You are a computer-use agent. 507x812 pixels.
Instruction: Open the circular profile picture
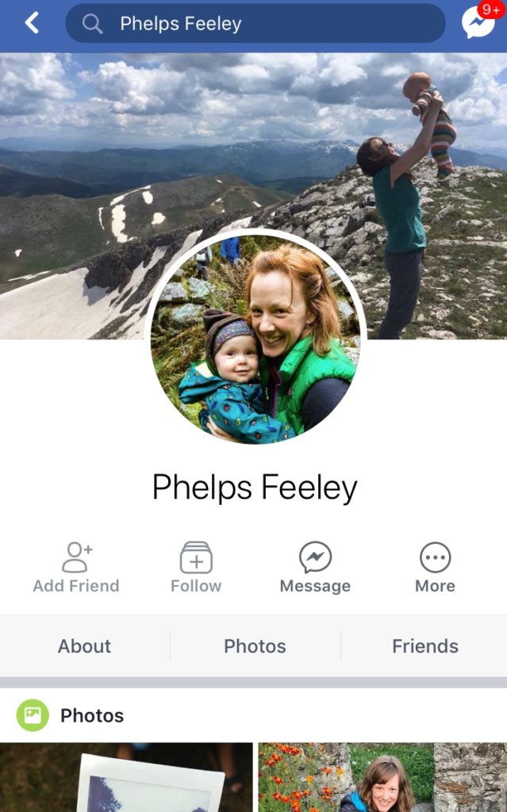[255, 338]
